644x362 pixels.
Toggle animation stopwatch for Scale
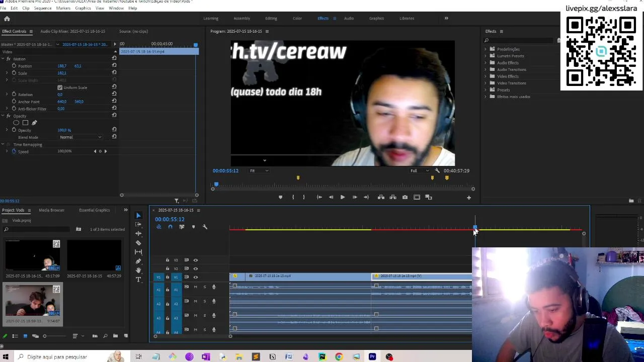tap(14, 73)
